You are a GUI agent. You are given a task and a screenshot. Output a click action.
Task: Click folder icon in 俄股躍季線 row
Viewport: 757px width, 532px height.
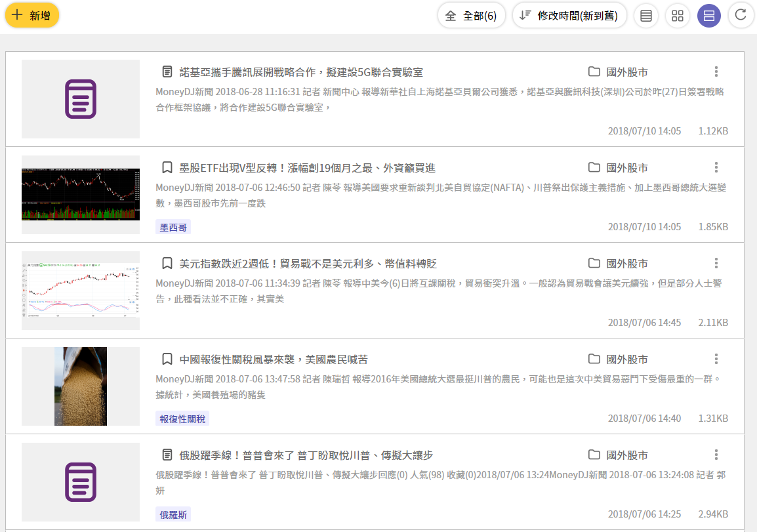pos(594,455)
